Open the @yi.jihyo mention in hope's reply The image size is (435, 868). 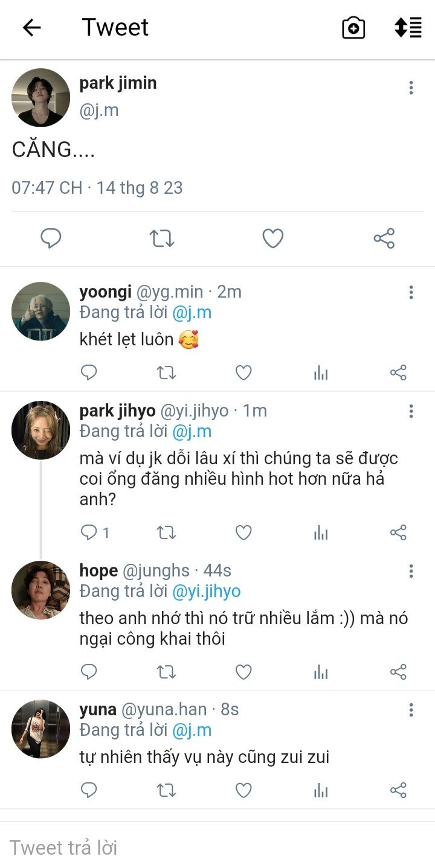click(207, 591)
